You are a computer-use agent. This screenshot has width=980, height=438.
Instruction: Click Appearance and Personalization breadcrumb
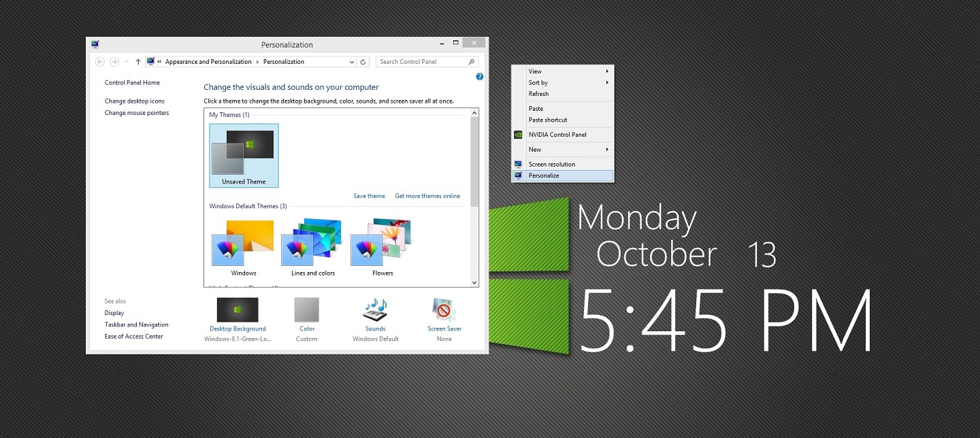[208, 62]
